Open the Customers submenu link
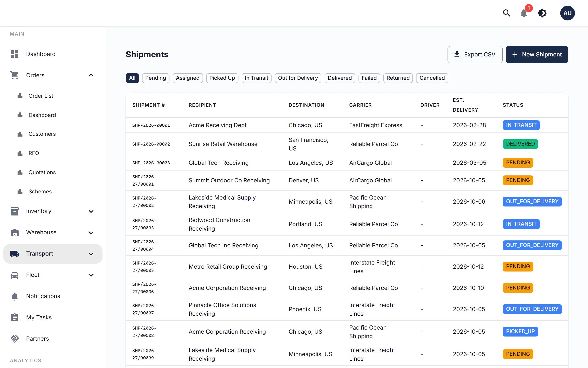The image size is (588, 368). coord(42,134)
